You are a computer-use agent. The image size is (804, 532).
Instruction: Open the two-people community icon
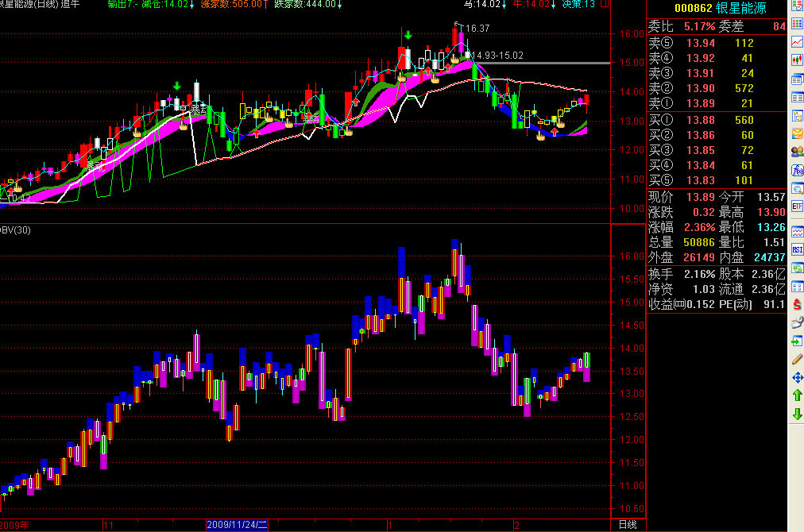click(x=797, y=152)
